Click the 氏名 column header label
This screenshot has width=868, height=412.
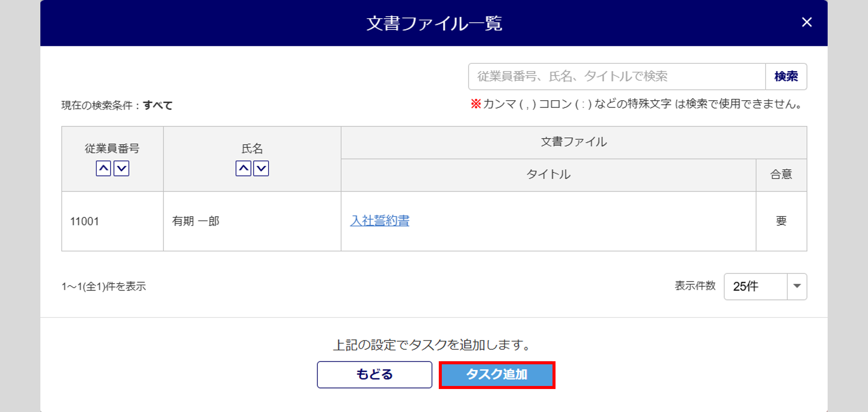[252, 148]
